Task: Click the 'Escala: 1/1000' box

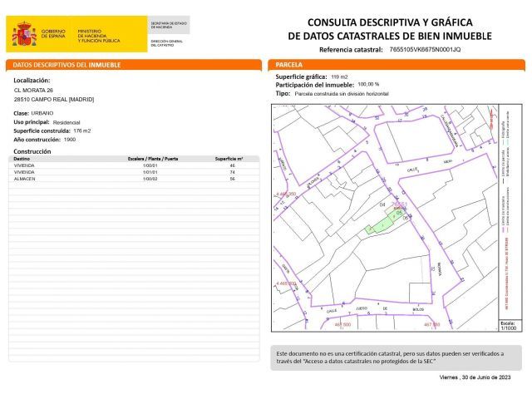Action: (510, 326)
